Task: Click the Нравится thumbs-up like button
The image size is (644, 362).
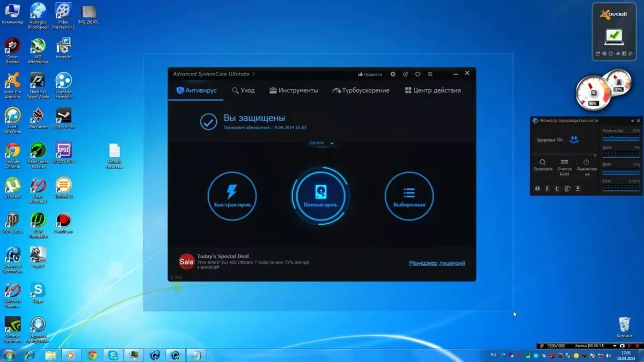Action: 370,74
